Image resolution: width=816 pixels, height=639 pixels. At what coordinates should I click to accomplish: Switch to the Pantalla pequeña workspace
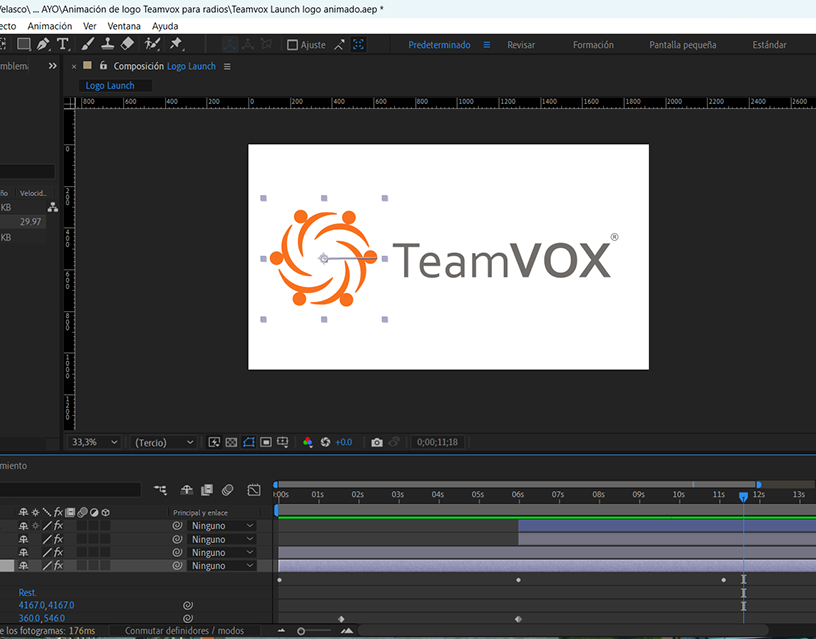tap(683, 45)
